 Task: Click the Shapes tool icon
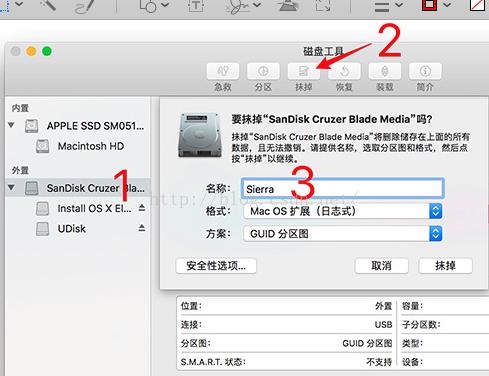point(148,5)
